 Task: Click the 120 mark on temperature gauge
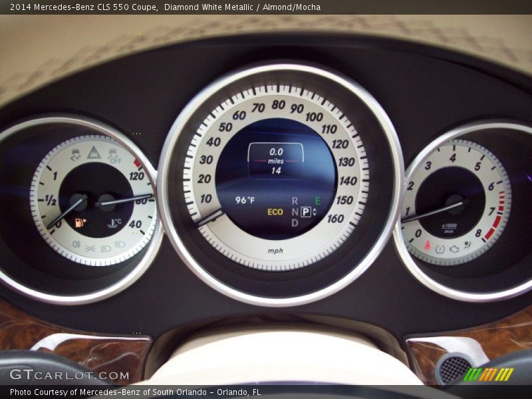tap(136, 176)
